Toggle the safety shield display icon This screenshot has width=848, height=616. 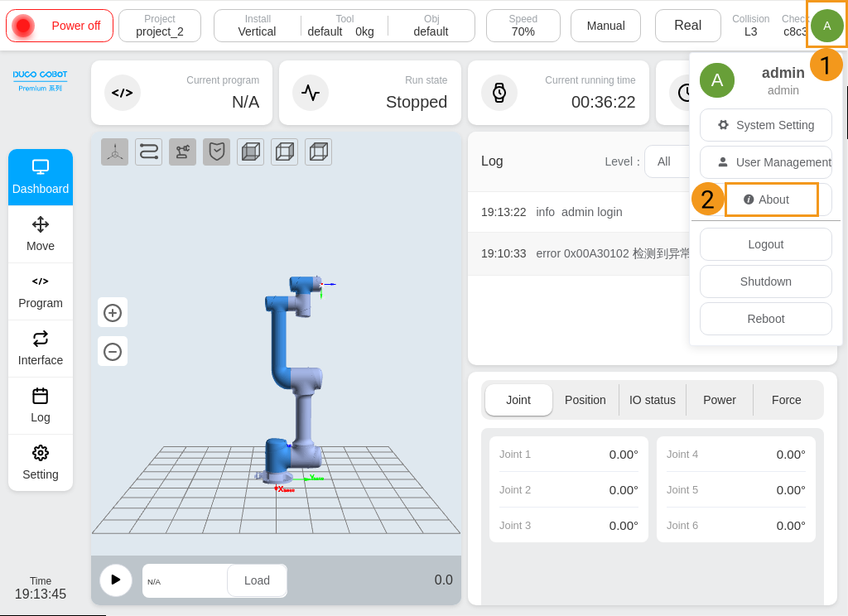(216, 152)
